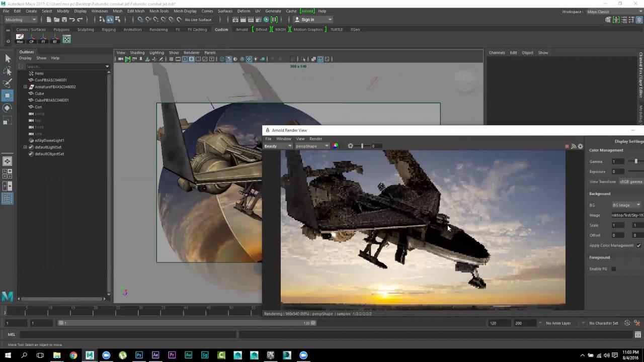Open the BG Image background dropdown
The image size is (644, 362).
point(626,205)
